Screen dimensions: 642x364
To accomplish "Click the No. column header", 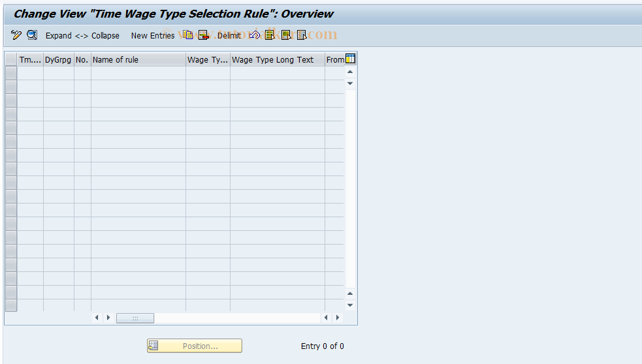I will pos(82,60).
